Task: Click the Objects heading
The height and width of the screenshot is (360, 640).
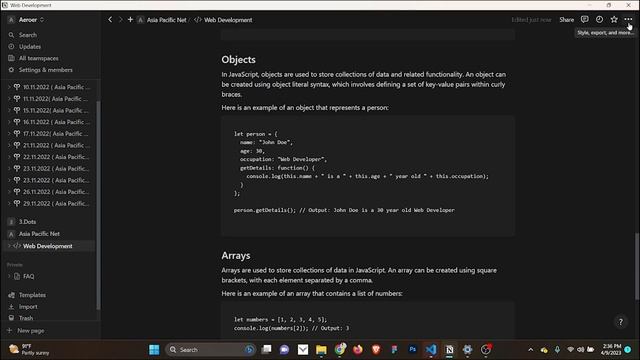Action: (x=238, y=60)
